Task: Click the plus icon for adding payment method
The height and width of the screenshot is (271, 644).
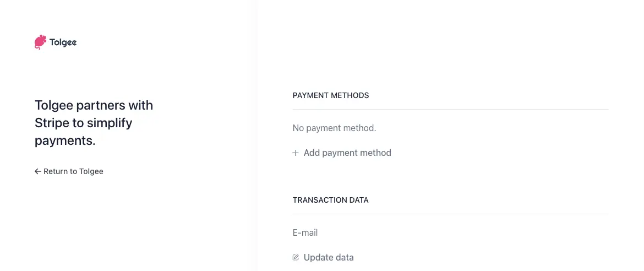Action: (296, 153)
